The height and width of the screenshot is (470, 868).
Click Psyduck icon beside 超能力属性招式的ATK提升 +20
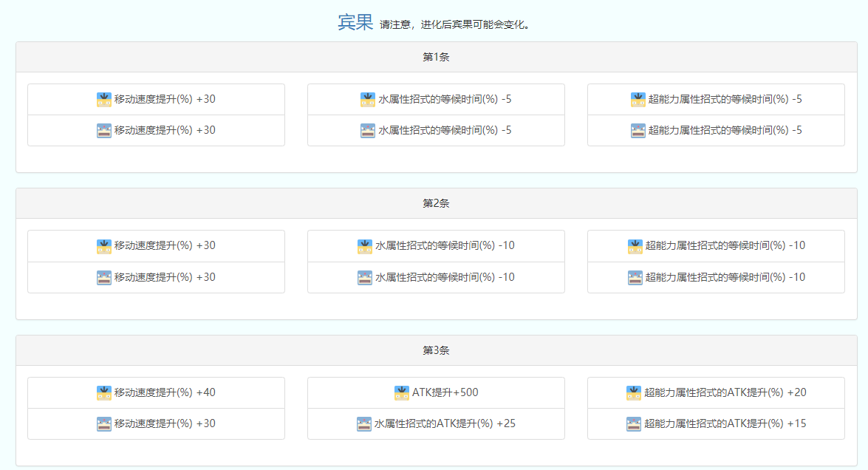tap(634, 392)
